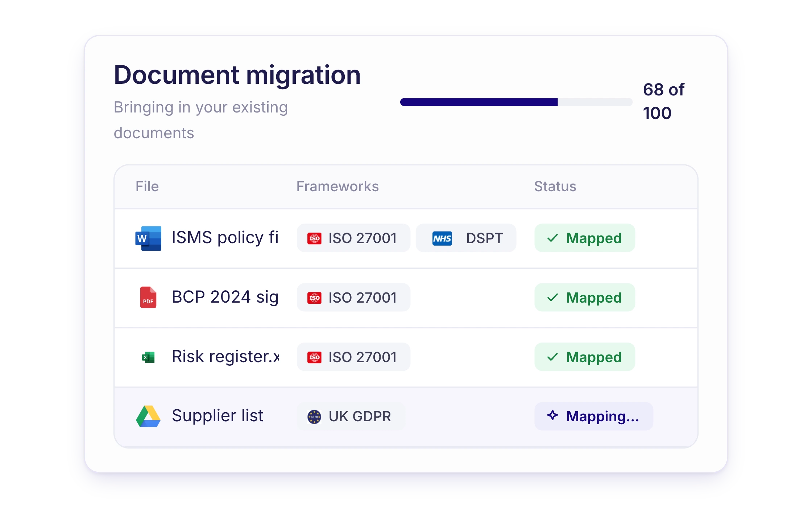Open the Supplier list file name

click(217, 415)
